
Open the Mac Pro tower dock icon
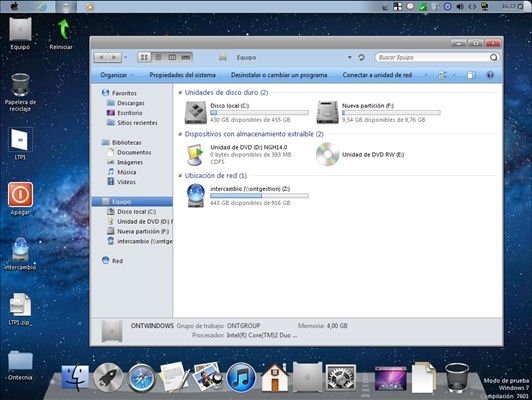(307, 377)
